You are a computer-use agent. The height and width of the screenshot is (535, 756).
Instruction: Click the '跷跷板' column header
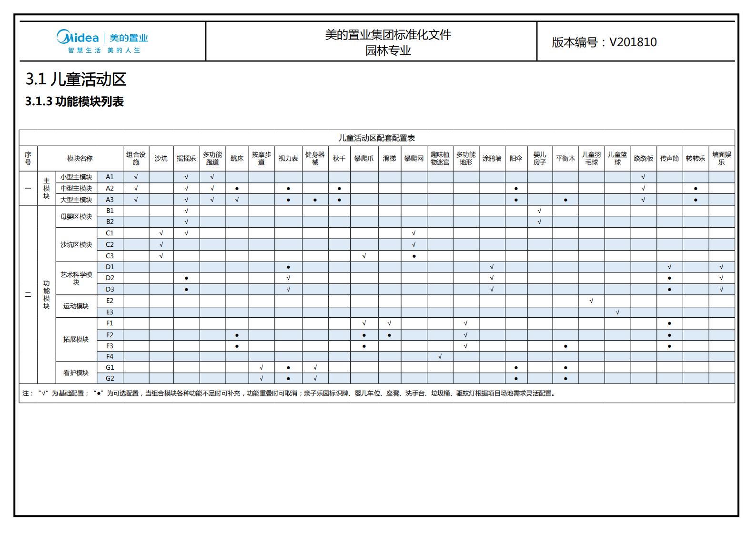644,158
